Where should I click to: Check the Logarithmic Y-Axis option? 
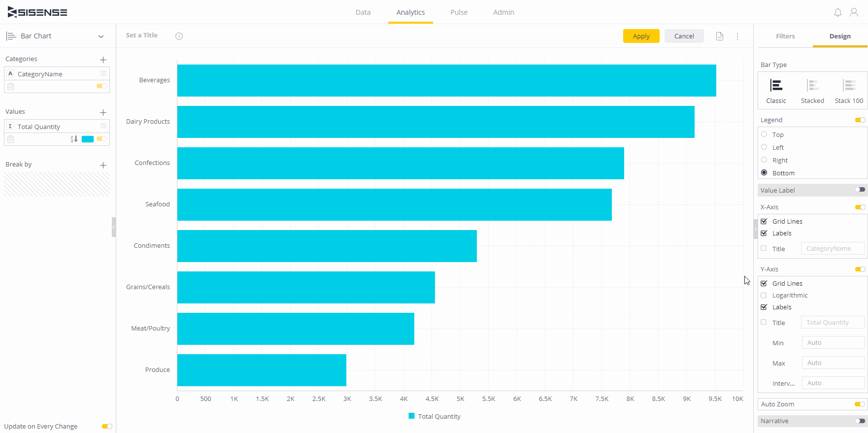tap(764, 296)
